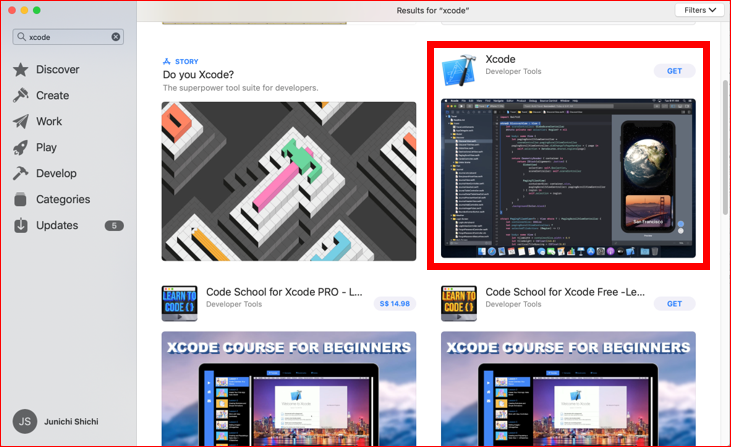
Task: Click GET for Code School Xcode Free
Action: [x=674, y=303]
